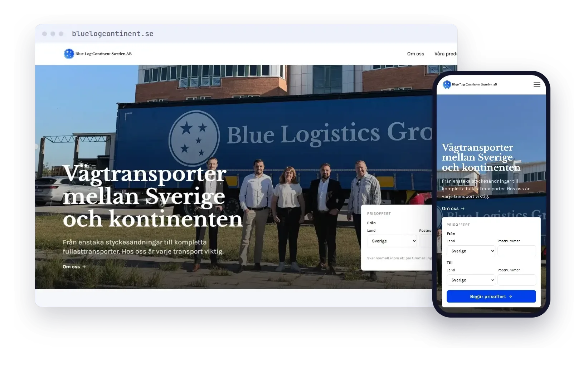Click the round star logo in mobile header
This screenshot has width=588, height=373.
coord(447,85)
